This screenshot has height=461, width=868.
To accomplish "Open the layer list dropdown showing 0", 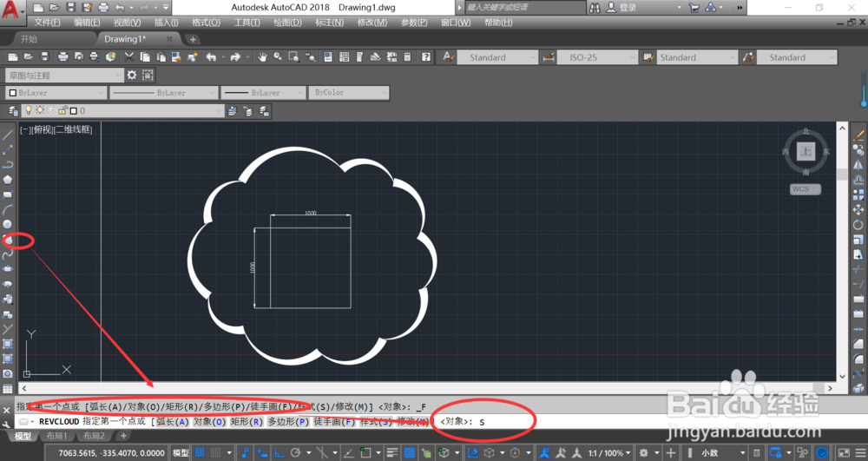I will tap(123, 110).
